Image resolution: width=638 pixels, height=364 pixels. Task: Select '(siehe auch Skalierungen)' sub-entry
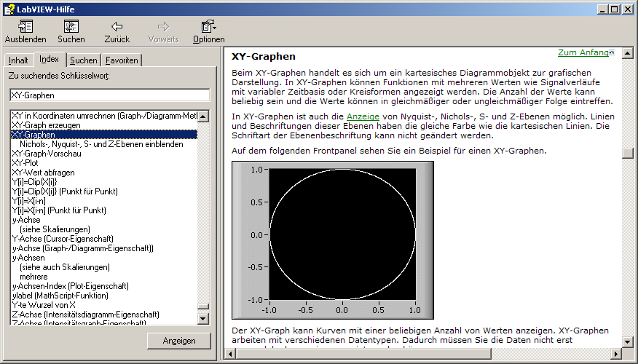click(x=104, y=267)
